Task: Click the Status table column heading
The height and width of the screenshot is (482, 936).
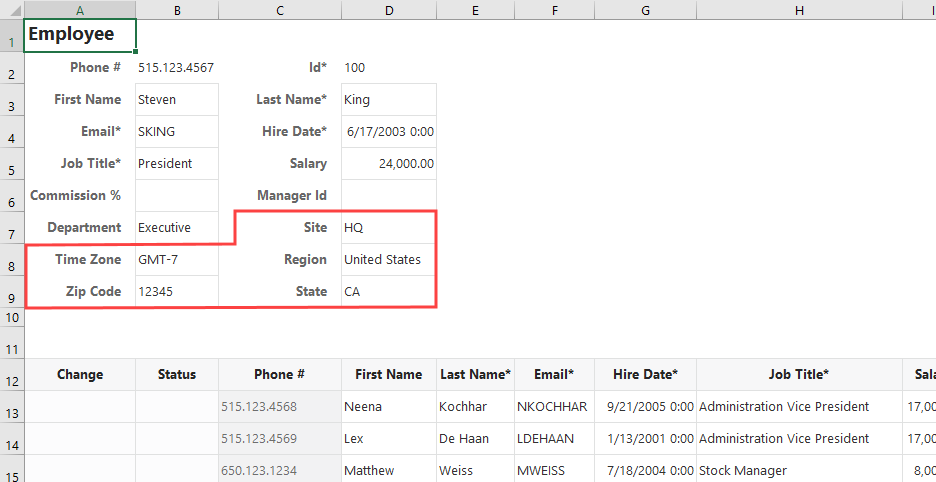Action: pos(176,375)
